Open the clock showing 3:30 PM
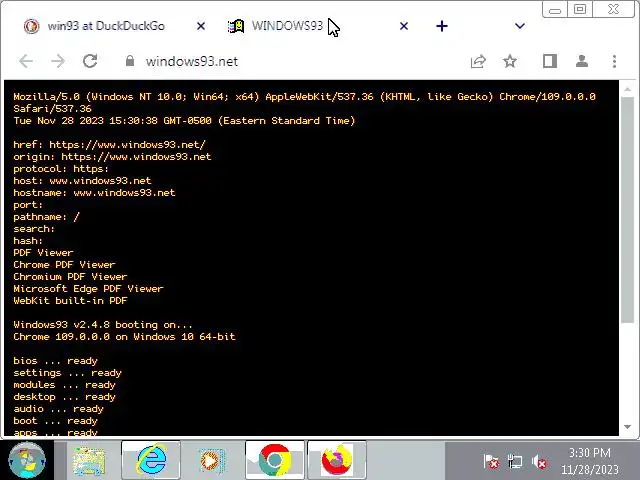640x480 pixels. click(590, 461)
